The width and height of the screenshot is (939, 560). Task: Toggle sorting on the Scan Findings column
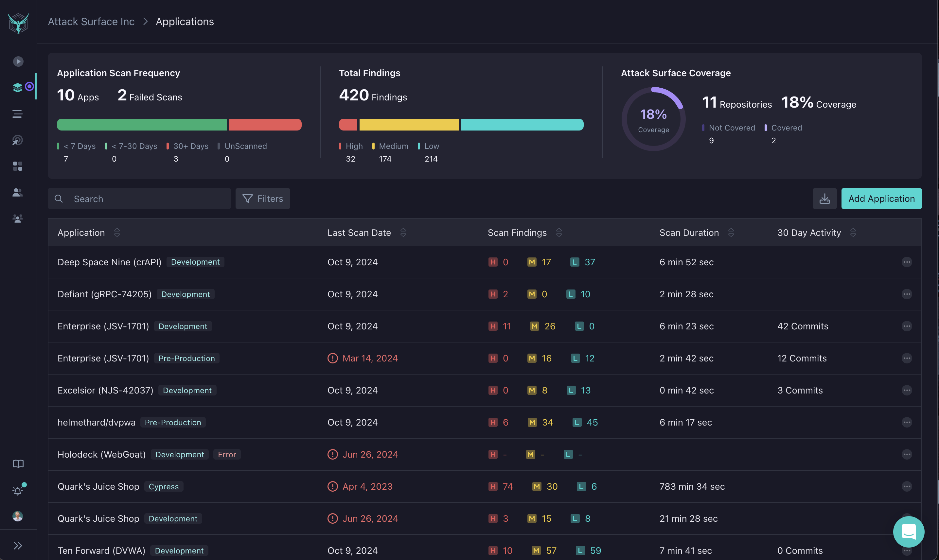coord(559,233)
